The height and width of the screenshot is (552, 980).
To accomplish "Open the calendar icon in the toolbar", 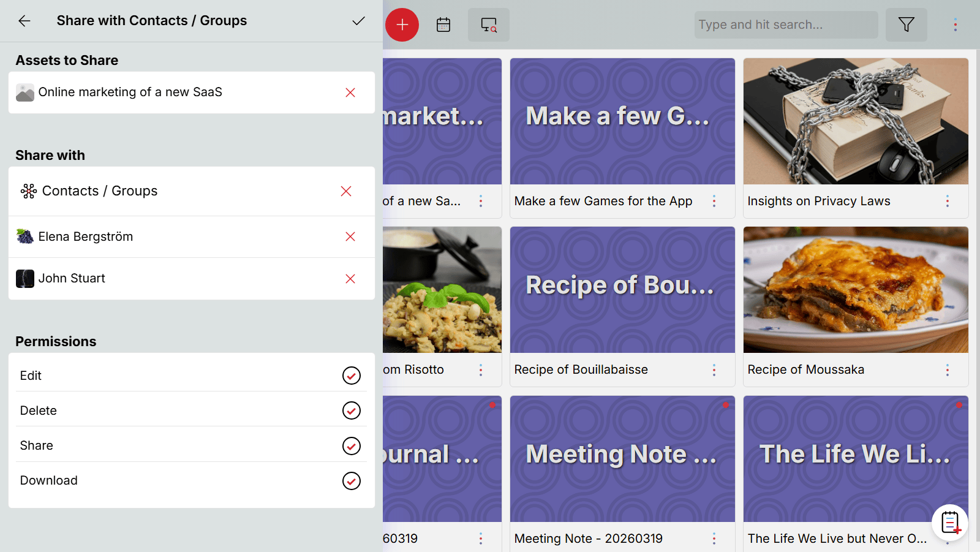I will tap(442, 25).
